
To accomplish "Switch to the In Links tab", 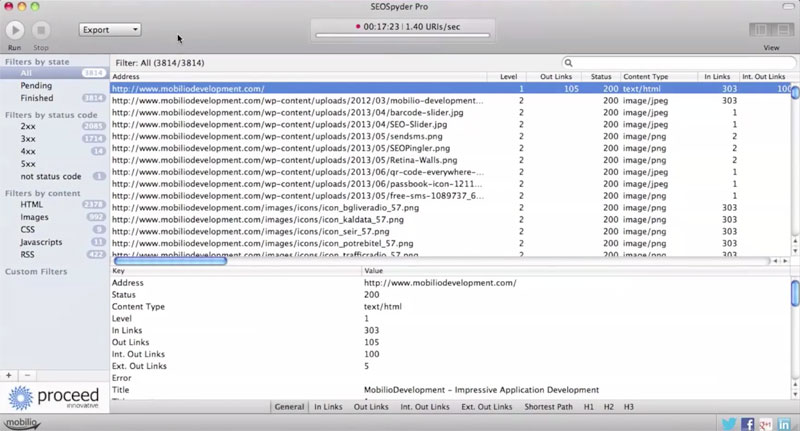I will pyautogui.click(x=328, y=407).
